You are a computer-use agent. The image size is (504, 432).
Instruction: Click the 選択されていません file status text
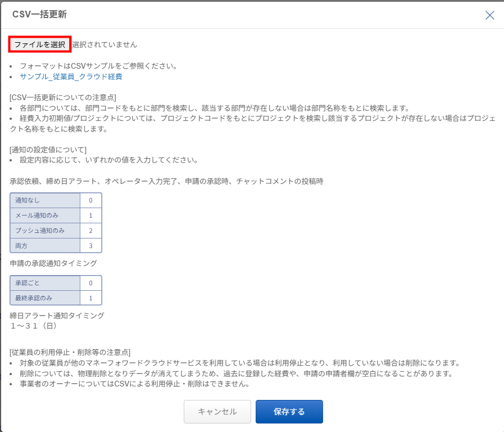105,44
